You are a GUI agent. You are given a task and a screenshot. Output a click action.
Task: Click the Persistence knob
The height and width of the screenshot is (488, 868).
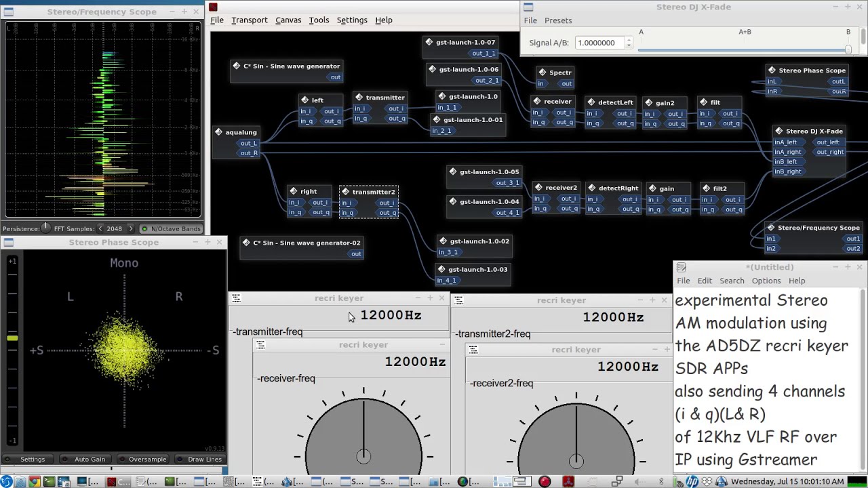tap(45, 228)
